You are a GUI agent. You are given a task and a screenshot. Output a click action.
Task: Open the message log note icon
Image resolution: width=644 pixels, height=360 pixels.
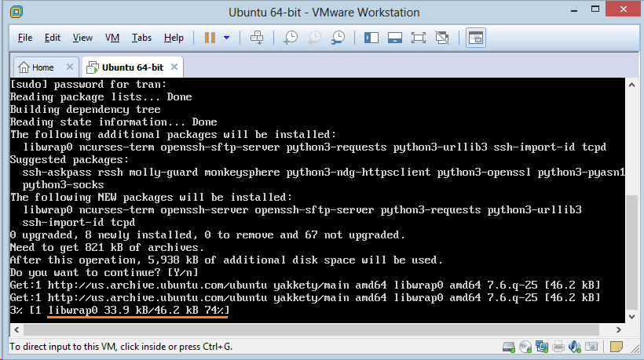tap(616, 347)
